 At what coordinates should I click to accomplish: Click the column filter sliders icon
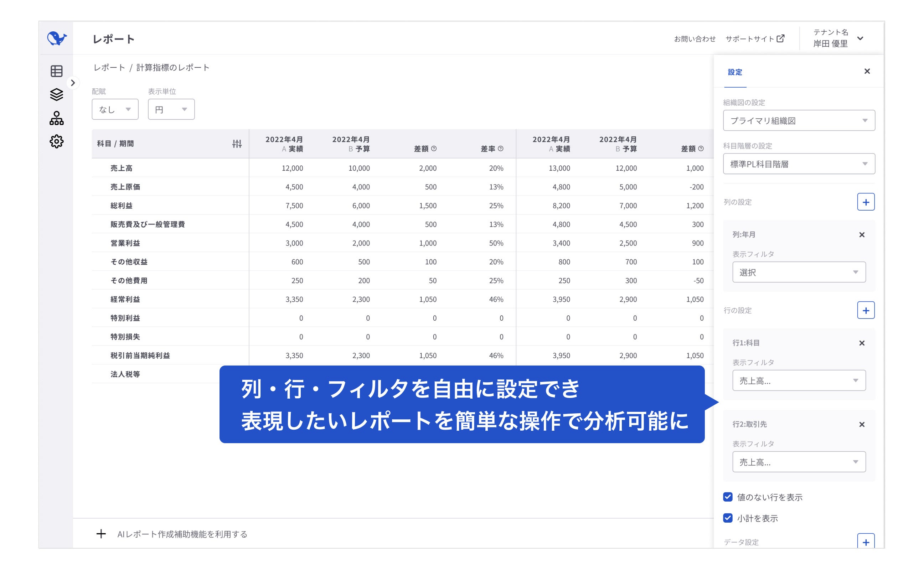pyautogui.click(x=237, y=144)
